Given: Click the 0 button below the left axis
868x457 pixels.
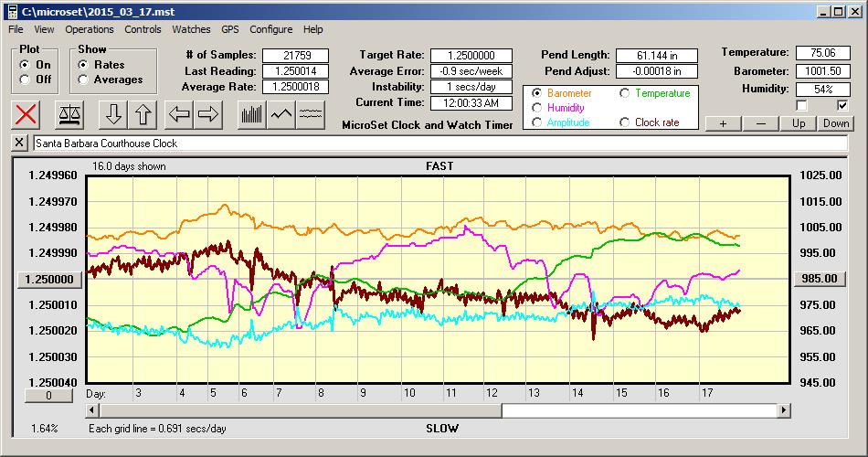Looking at the screenshot, I should (48, 396).
